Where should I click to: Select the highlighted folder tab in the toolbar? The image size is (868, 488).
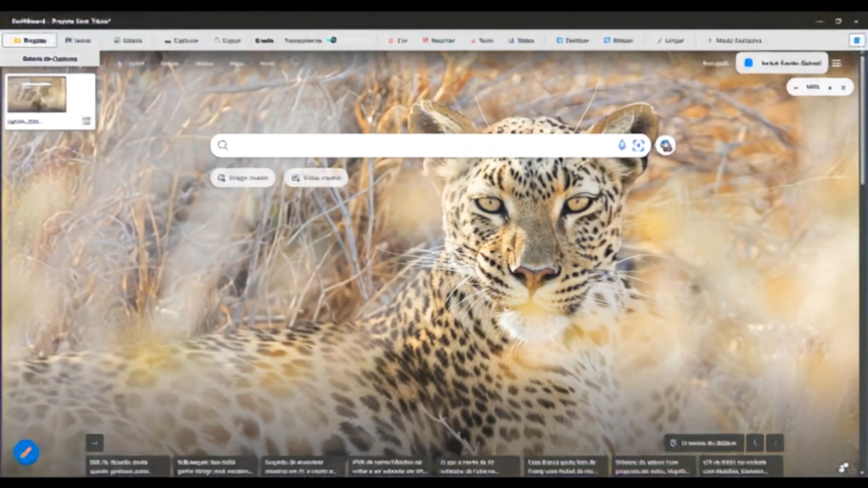[30, 40]
